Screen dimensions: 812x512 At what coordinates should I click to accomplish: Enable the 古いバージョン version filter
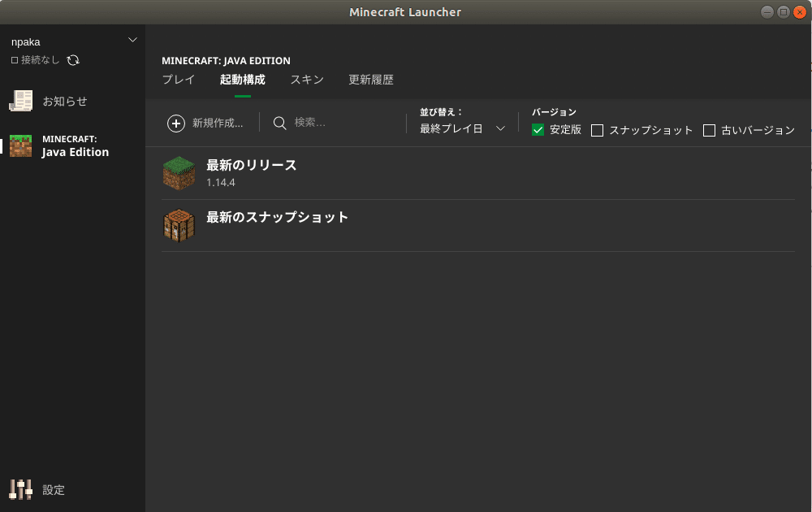point(710,129)
